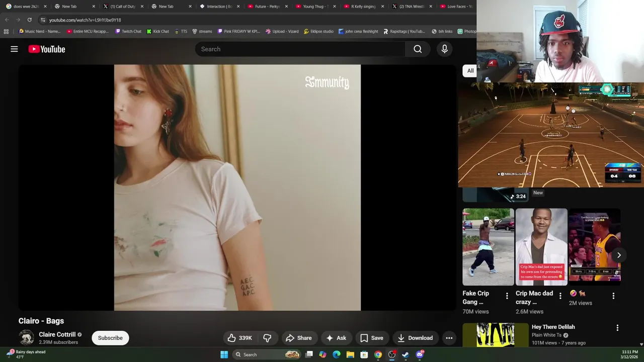Play the Fake Crip Gang short thumbnail
The image size is (644, 362).
489,247
